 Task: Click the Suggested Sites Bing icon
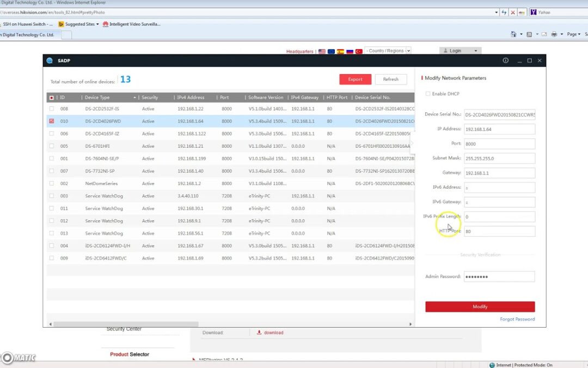61,24
